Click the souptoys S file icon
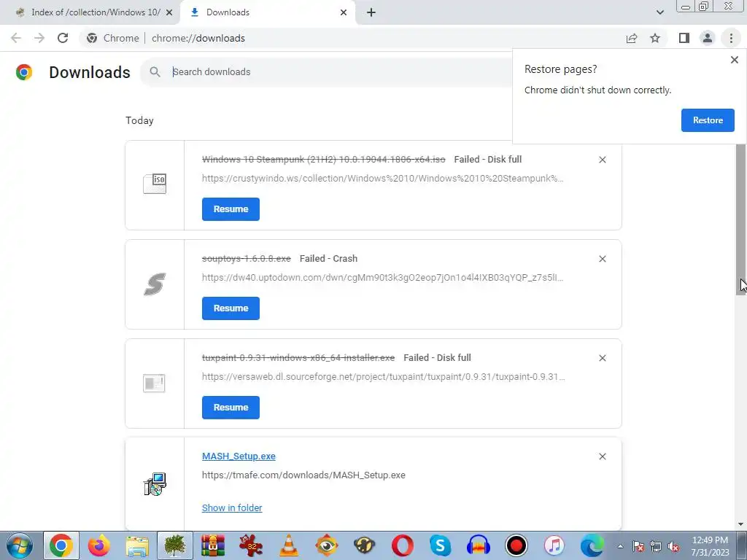The image size is (747, 560). [x=155, y=284]
